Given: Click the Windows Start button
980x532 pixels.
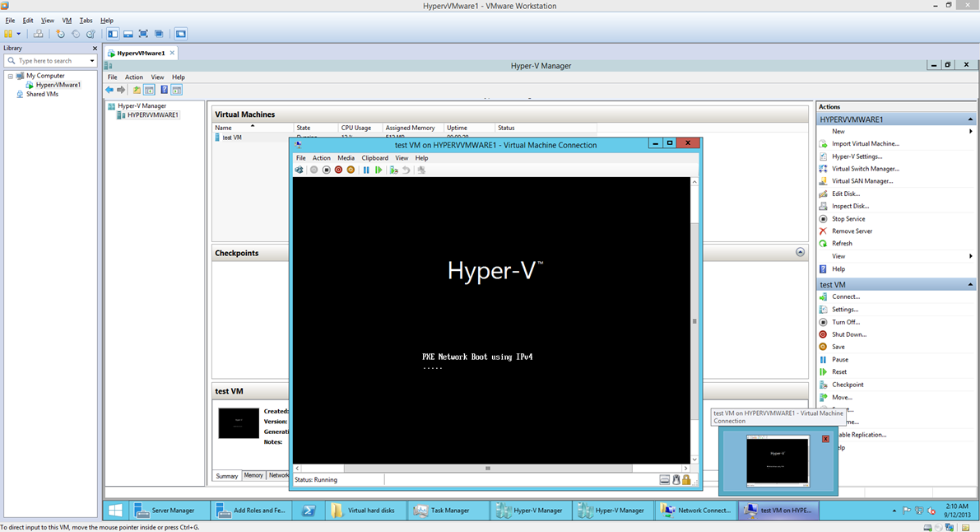Looking at the screenshot, I should pos(116,510).
